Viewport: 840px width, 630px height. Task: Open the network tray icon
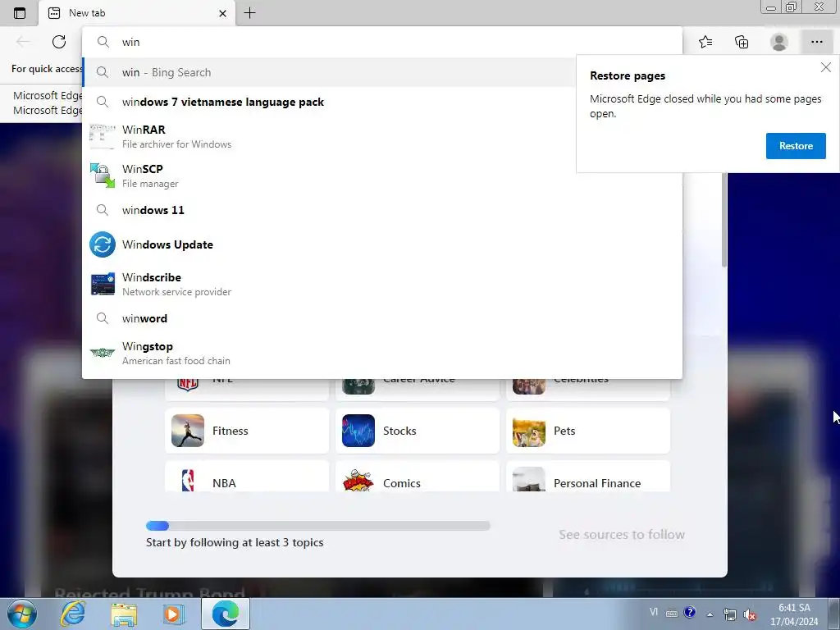point(729,614)
